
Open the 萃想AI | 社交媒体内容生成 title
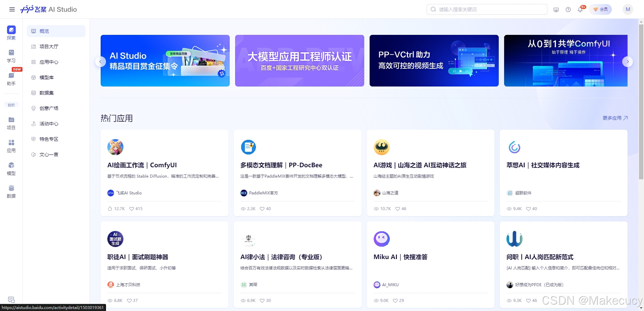(x=543, y=165)
